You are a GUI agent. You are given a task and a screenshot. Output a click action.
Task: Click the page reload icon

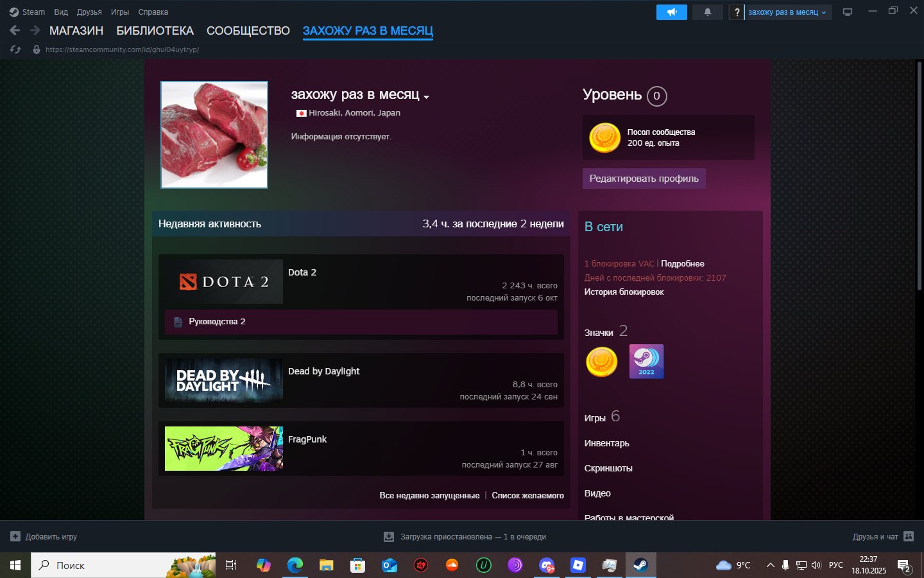(16, 49)
